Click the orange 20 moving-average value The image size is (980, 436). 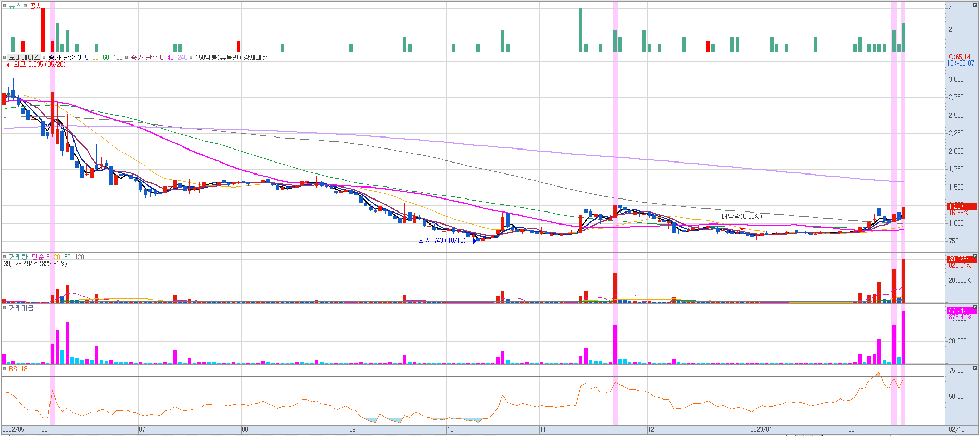pos(95,57)
